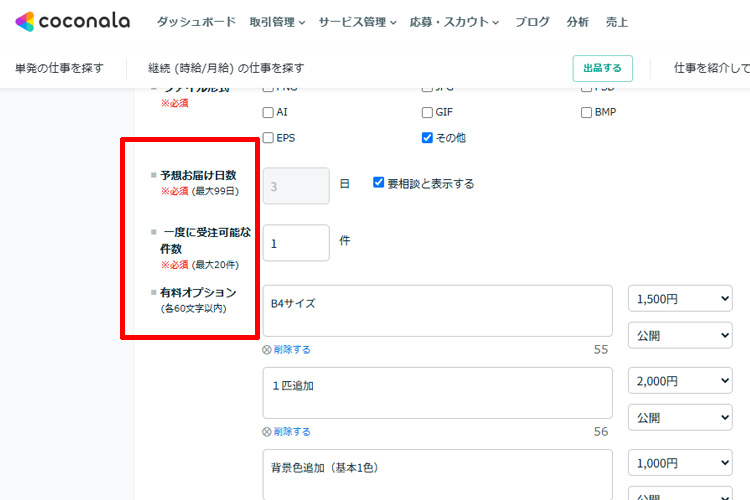Viewport: 750px width, 500px height.
Task: Click the 一度に受注可能な件数 input field
Action: point(296,242)
